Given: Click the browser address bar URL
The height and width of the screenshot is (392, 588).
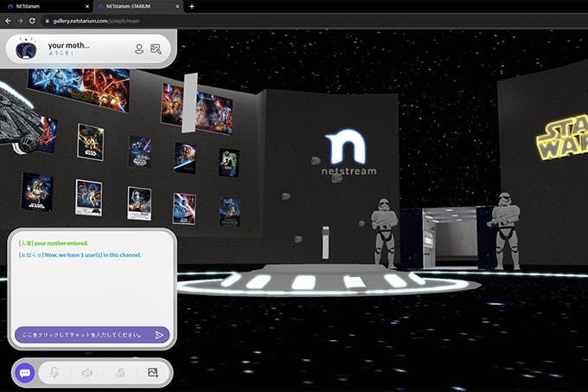Looking at the screenshot, I should [x=95, y=20].
